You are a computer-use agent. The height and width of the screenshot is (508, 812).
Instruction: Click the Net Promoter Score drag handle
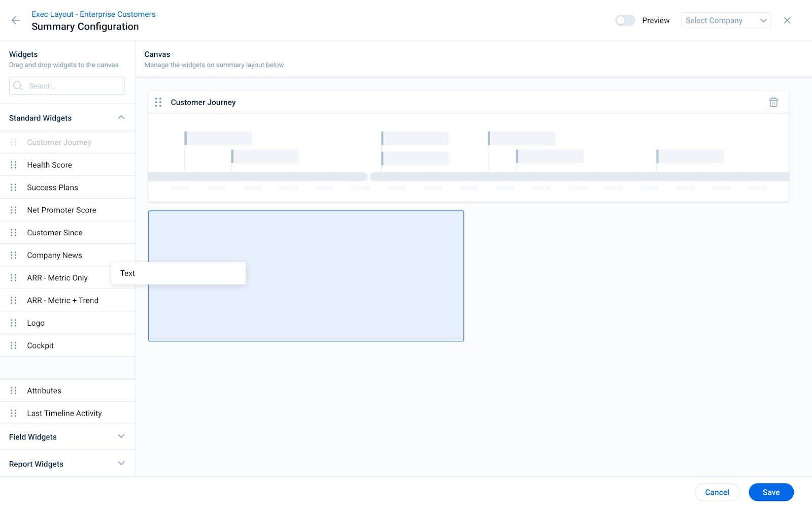[14, 209]
